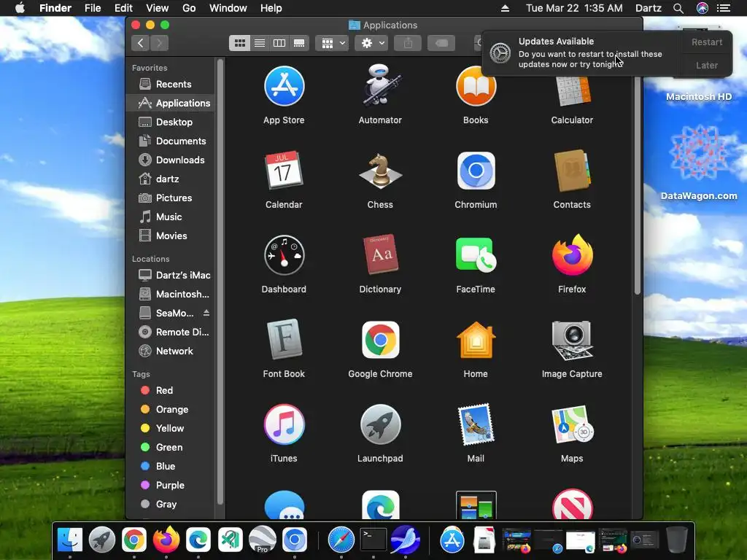
Task: Open the View menu
Action: [x=158, y=8]
